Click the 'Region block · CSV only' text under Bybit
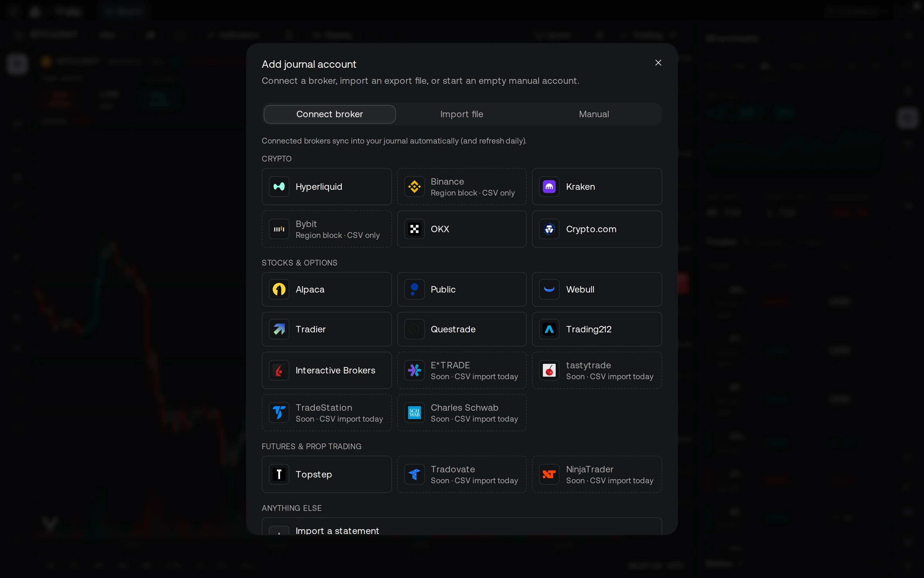 point(338,235)
